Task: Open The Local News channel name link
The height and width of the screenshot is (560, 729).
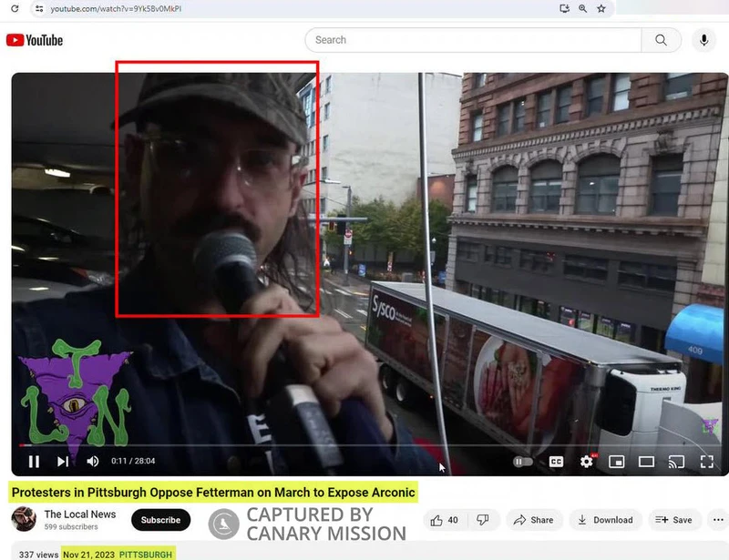Action: 80,514
